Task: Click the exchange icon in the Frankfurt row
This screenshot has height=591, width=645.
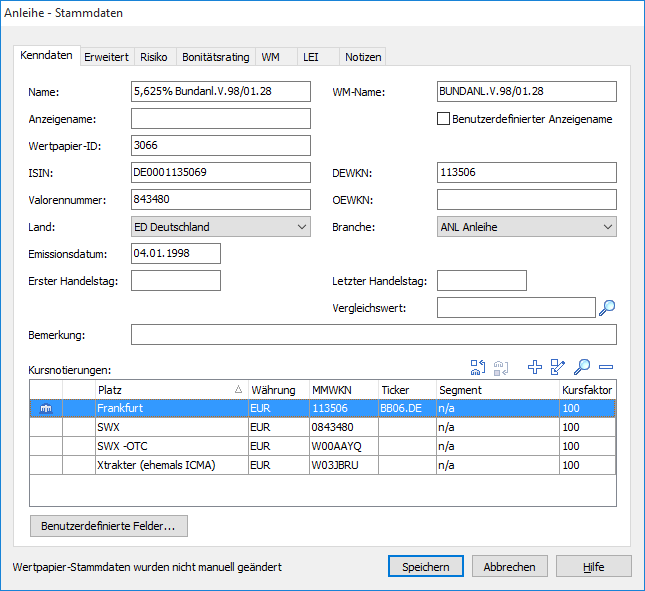Action: (45, 408)
